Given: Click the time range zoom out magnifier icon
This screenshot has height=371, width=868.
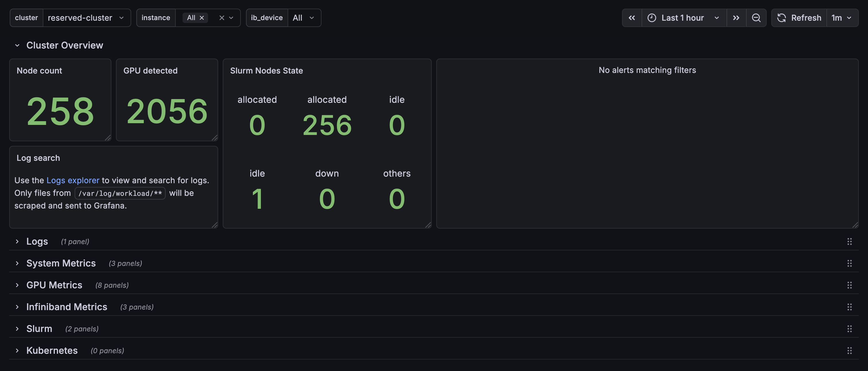Looking at the screenshot, I should click(x=756, y=18).
